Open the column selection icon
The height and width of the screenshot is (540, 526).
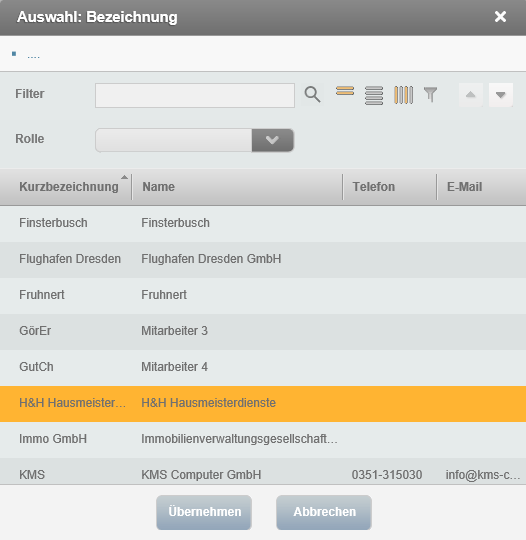coord(403,95)
